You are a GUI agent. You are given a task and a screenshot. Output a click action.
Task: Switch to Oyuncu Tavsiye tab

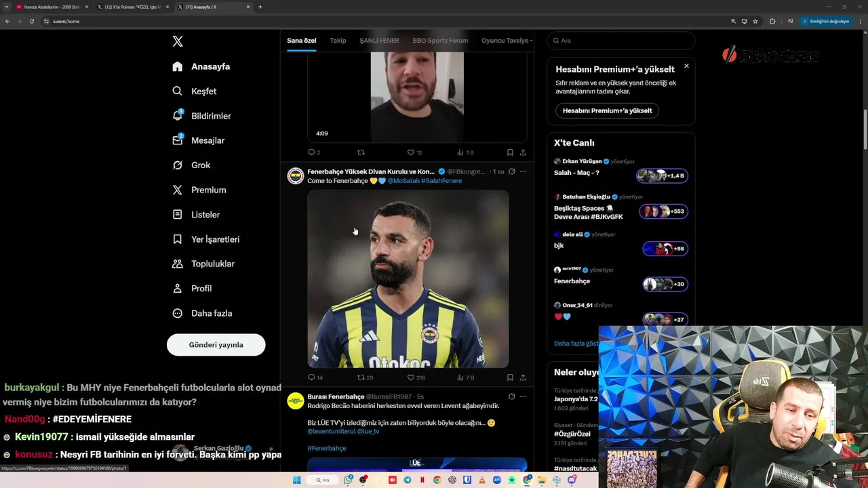coord(506,41)
